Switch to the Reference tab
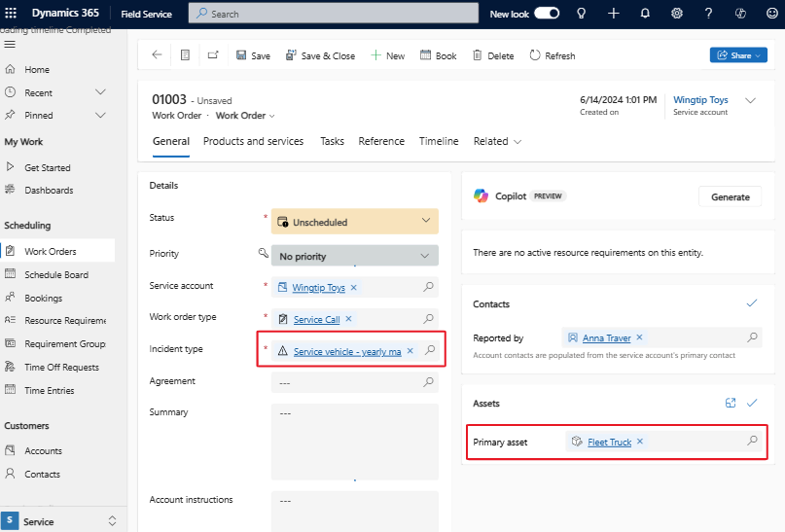Image resolution: width=785 pixels, height=532 pixels. click(381, 142)
